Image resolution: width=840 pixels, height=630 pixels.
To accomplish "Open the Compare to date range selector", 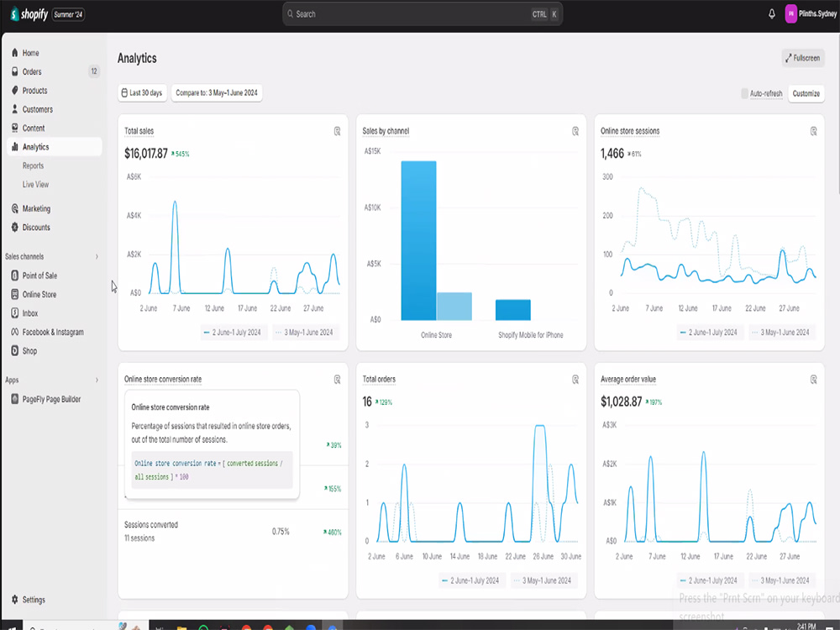I will [217, 92].
